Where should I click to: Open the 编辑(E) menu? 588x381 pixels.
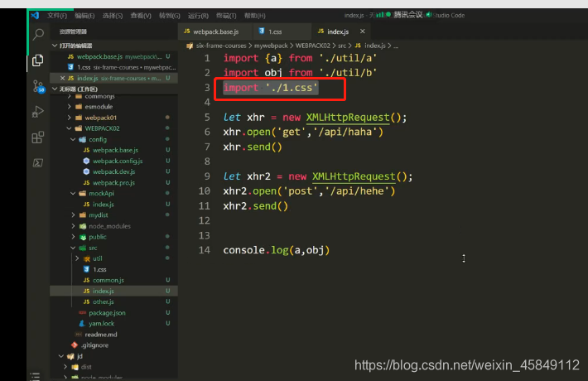pos(84,16)
